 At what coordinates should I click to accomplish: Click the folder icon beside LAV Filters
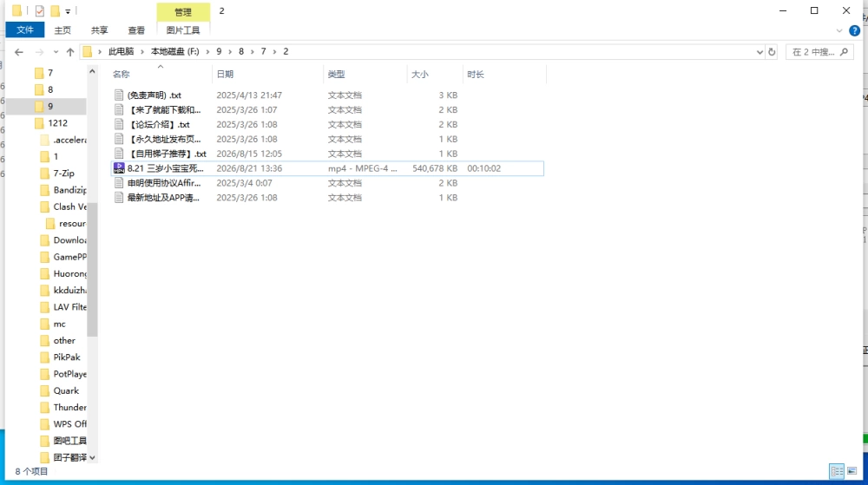coord(45,307)
